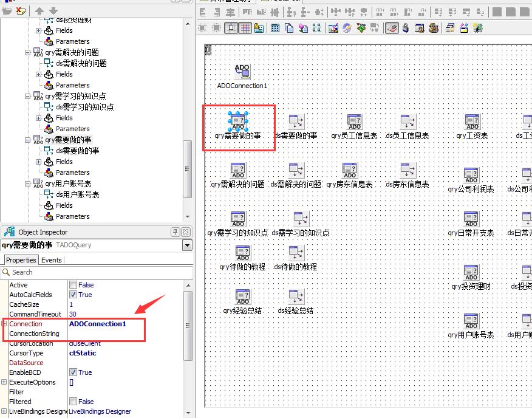Expand the LiveBindings Designer property

click(4, 411)
